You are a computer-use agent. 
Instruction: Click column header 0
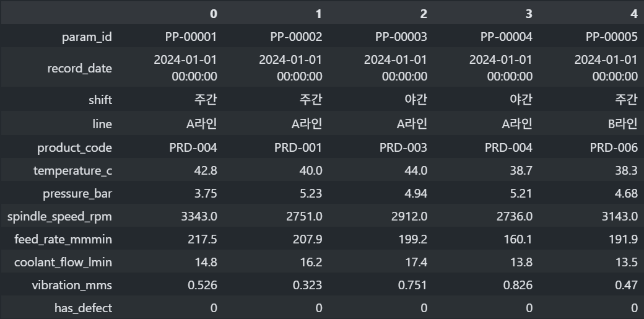(213, 13)
